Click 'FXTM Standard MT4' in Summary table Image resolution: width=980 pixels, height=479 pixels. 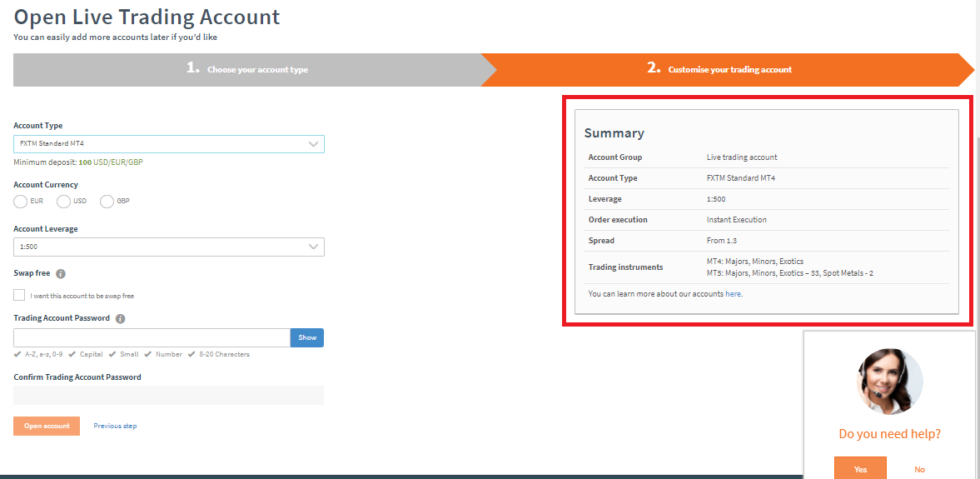point(741,177)
